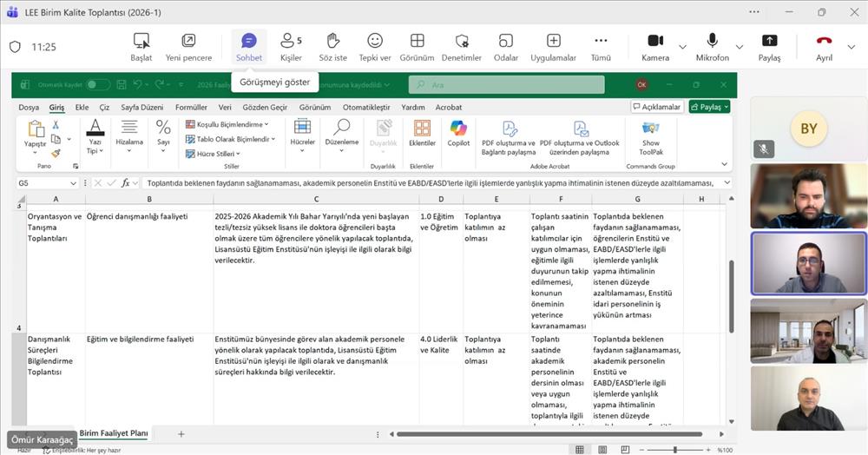Click the Açıklamalar comments button
The width and height of the screenshot is (868, 455).
(656, 107)
